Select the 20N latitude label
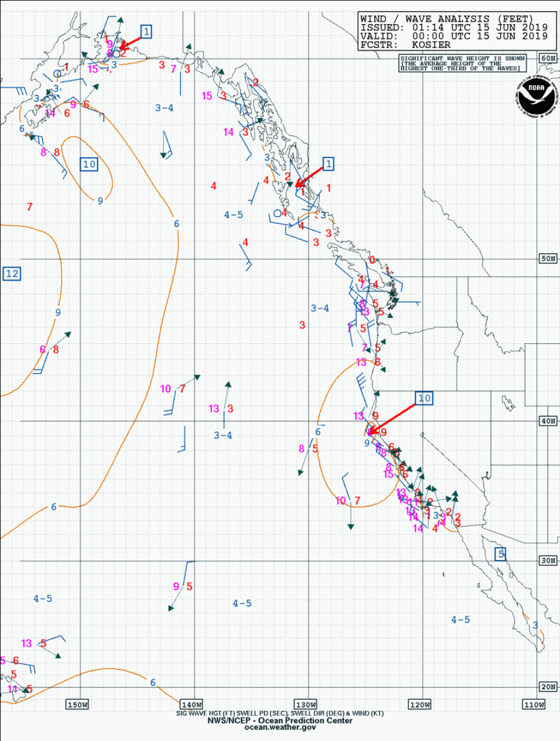 (548, 687)
